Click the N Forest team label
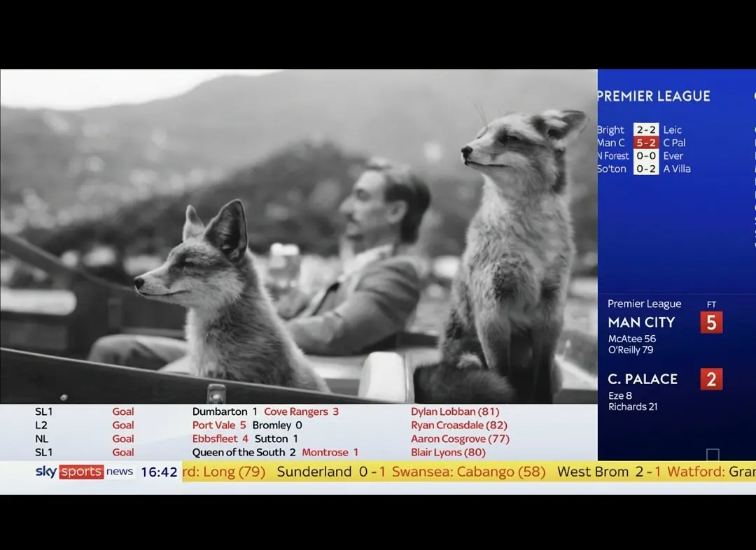Viewport: 756px width, 550px height. click(x=612, y=156)
